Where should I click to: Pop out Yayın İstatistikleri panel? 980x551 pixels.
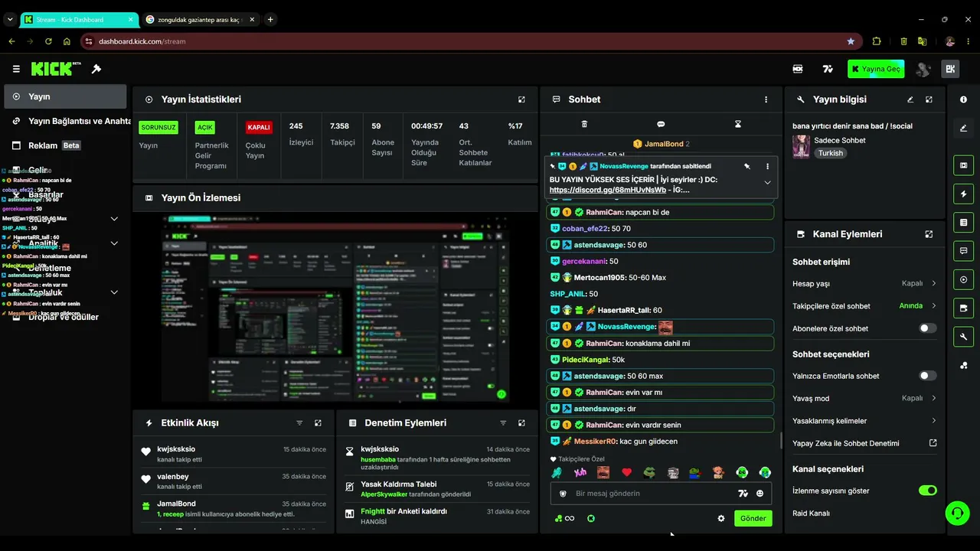521,99
